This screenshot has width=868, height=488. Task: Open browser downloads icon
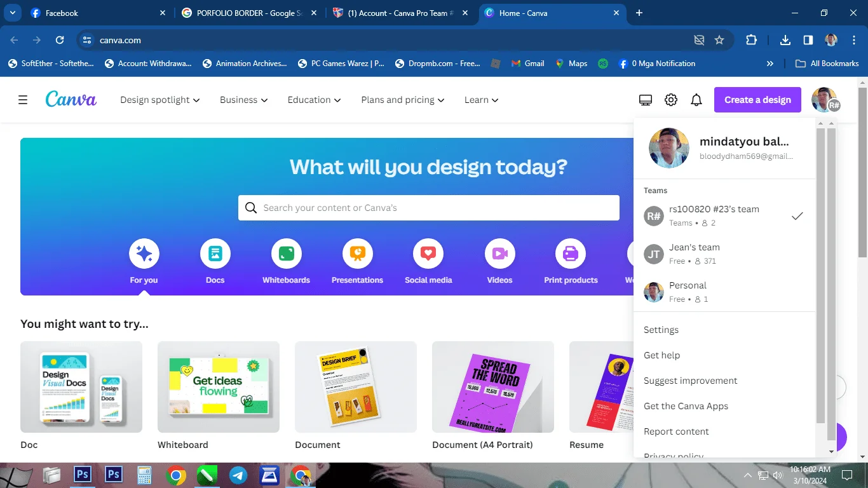pos(785,40)
